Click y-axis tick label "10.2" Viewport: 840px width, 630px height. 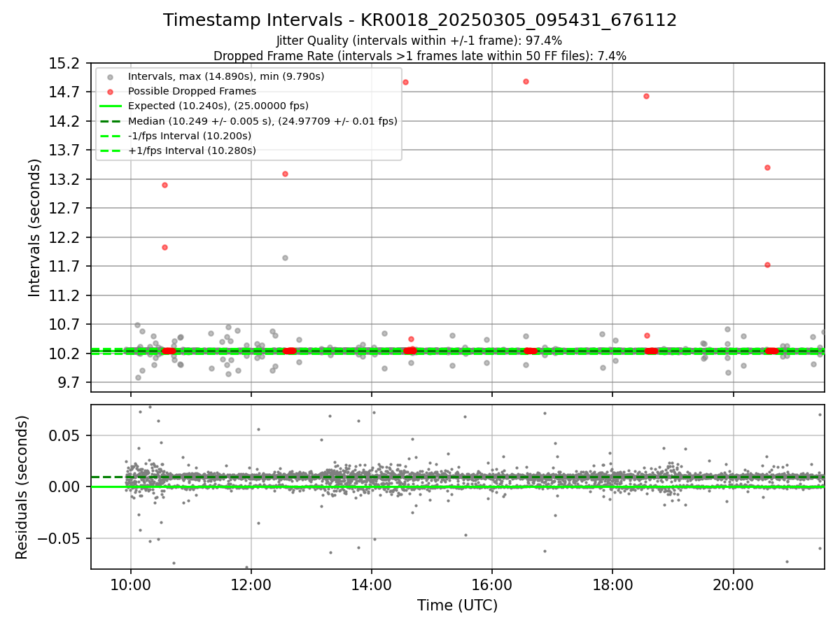click(x=65, y=353)
